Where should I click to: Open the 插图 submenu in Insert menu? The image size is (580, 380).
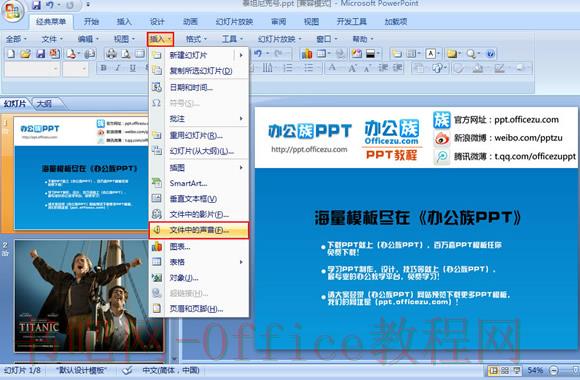(199, 168)
